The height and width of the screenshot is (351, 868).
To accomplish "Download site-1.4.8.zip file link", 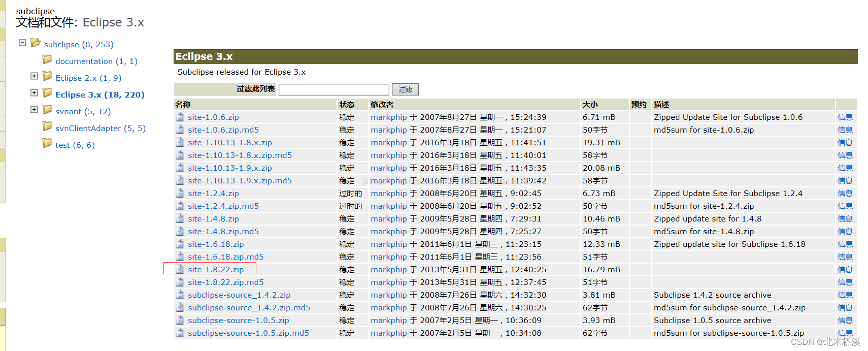I will click(213, 219).
